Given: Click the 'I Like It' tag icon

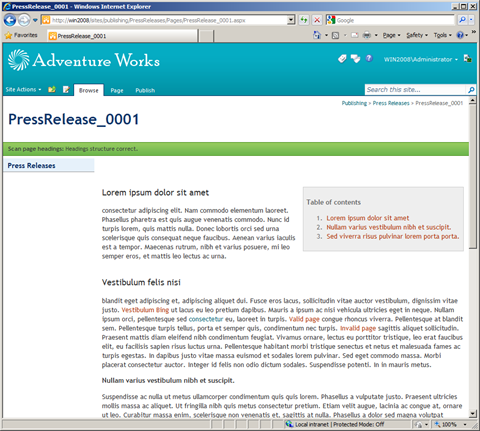Looking at the screenshot, I should (342, 59).
